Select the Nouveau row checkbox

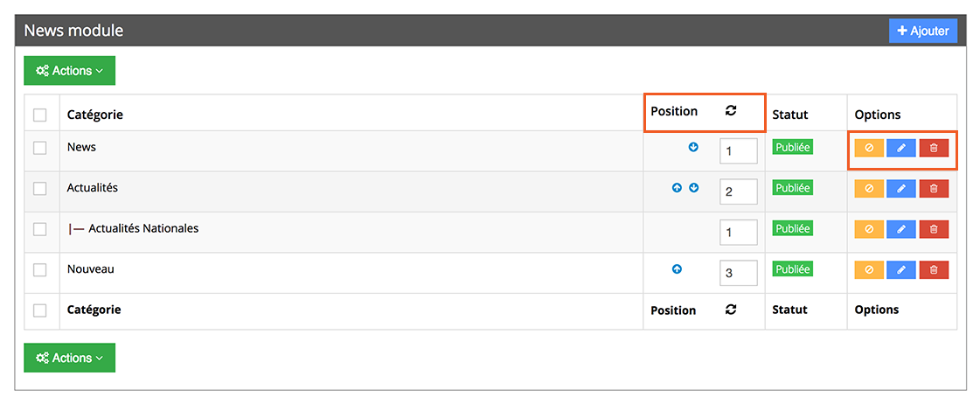40,270
